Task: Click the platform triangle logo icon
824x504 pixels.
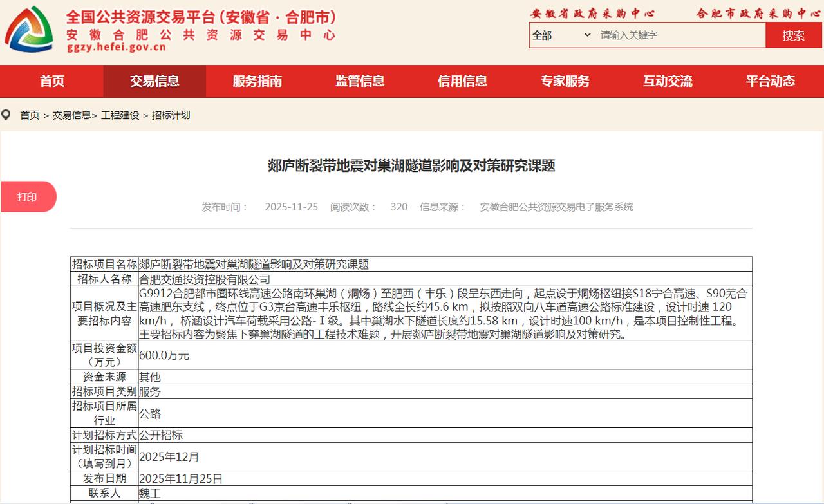Action: click(29, 28)
